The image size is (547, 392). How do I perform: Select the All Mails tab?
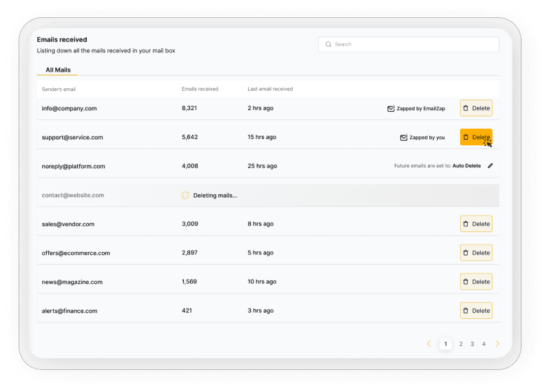point(58,70)
